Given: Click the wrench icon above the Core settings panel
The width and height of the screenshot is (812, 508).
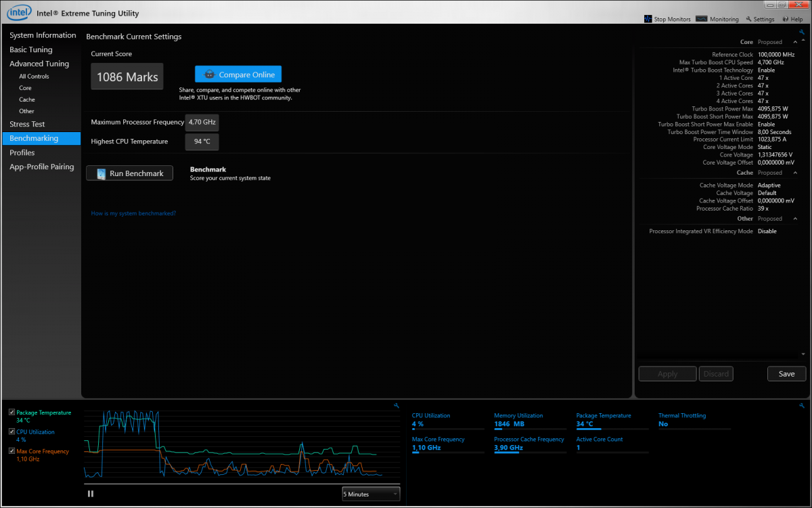Looking at the screenshot, I should [802, 32].
